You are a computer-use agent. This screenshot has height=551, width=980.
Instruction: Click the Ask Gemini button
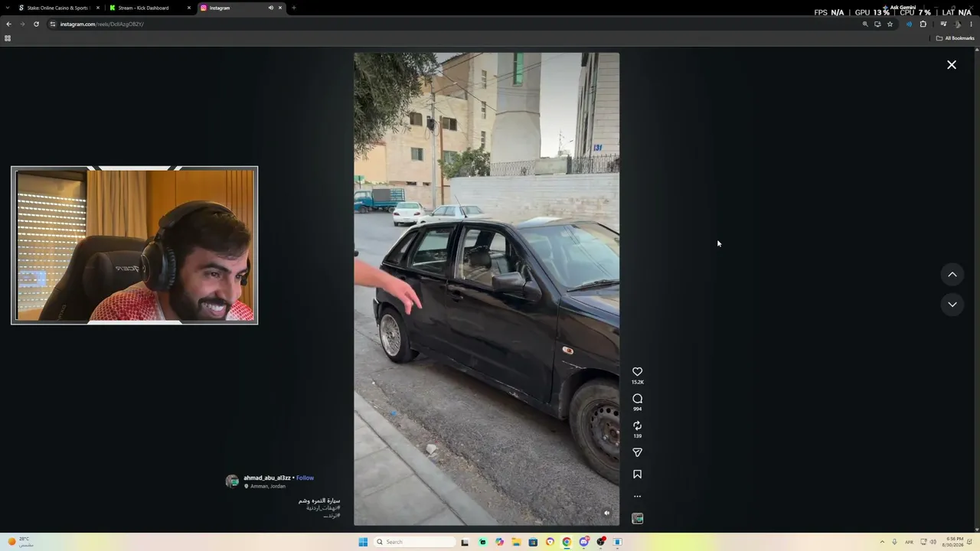coord(899,8)
